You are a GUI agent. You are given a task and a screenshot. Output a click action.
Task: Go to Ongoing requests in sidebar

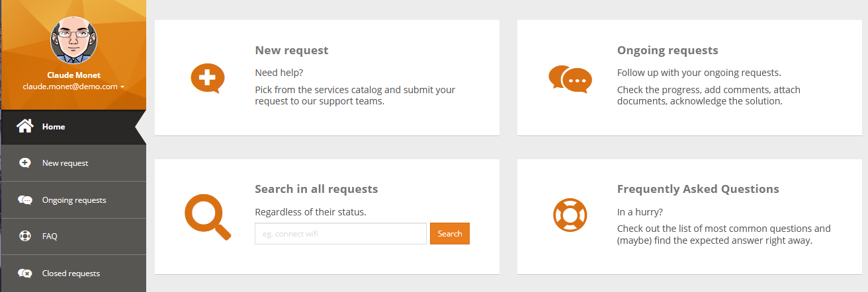pos(74,200)
